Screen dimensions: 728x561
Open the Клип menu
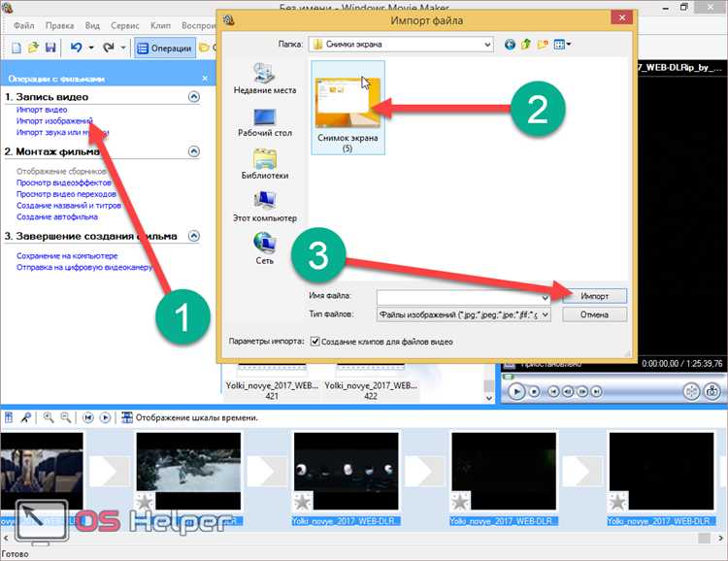tap(160, 25)
